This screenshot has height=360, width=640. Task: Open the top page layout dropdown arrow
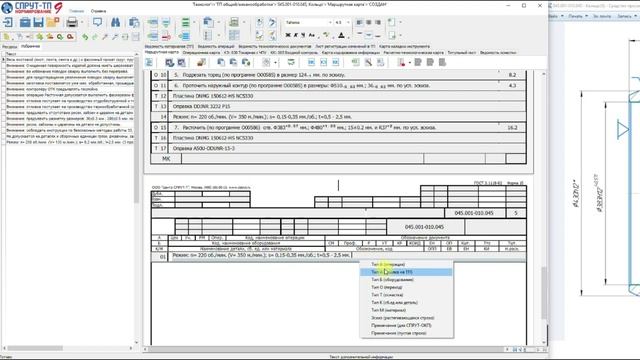click(400, 22)
